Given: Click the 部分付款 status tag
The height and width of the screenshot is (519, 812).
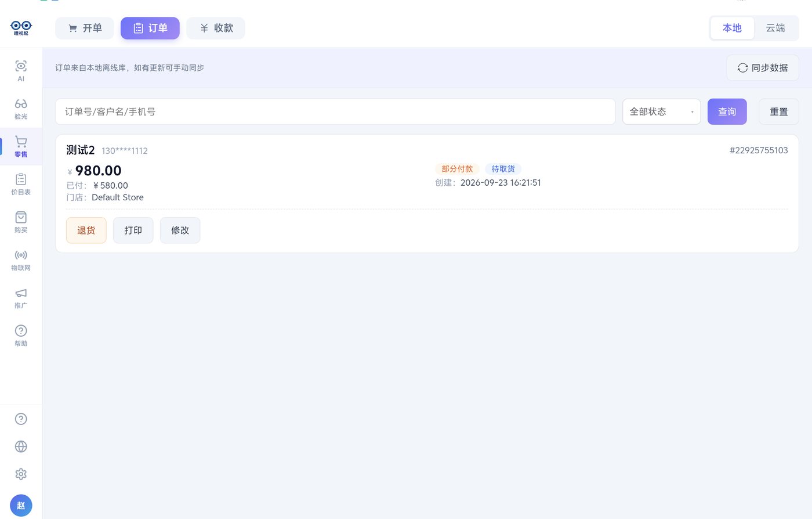Looking at the screenshot, I should tap(458, 169).
